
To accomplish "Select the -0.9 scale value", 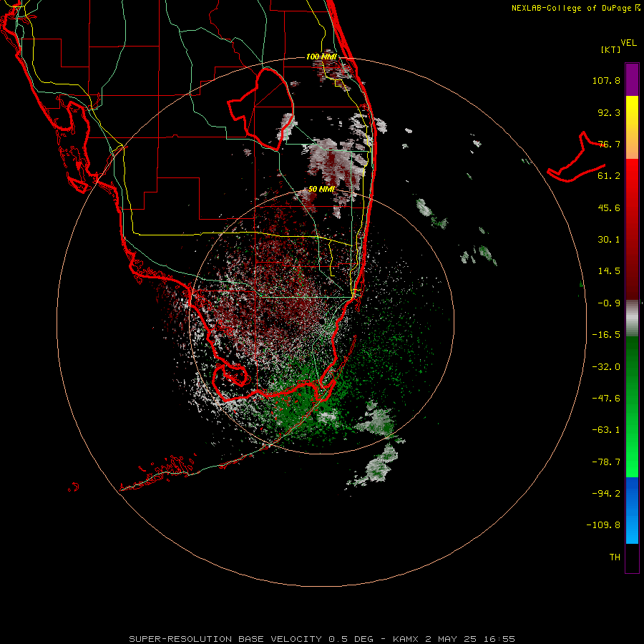I will (x=609, y=303).
